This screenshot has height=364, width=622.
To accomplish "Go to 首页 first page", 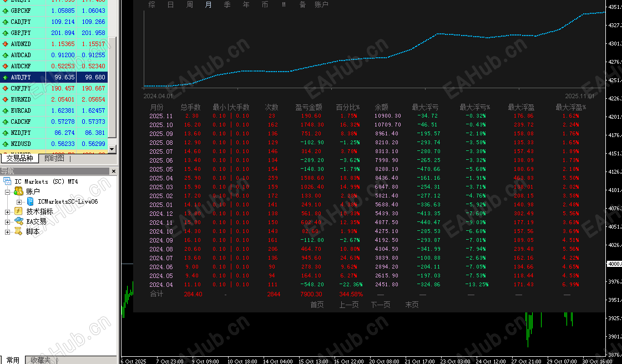I will tap(317, 305).
